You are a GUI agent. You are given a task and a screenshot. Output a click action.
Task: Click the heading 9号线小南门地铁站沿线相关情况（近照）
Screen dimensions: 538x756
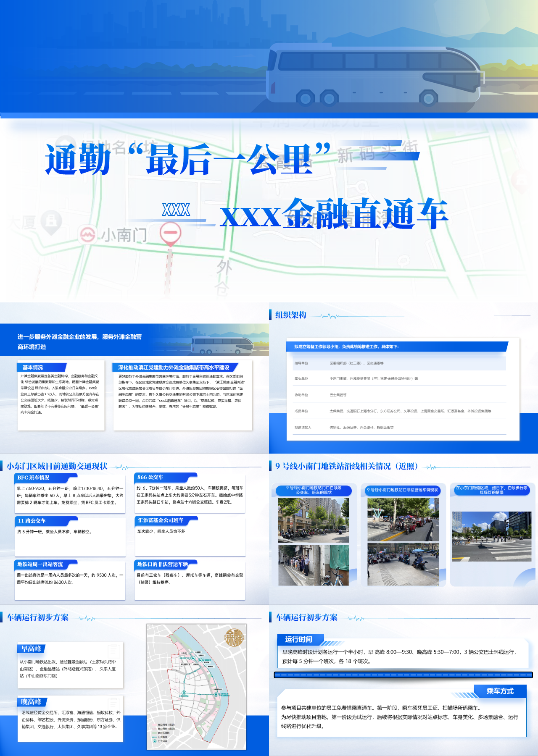click(347, 466)
